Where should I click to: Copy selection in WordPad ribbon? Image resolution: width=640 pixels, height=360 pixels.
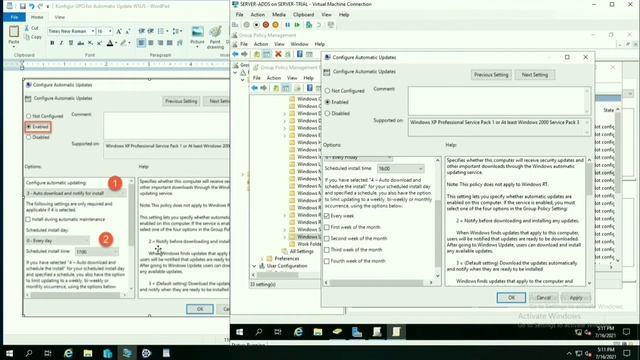(x=33, y=37)
